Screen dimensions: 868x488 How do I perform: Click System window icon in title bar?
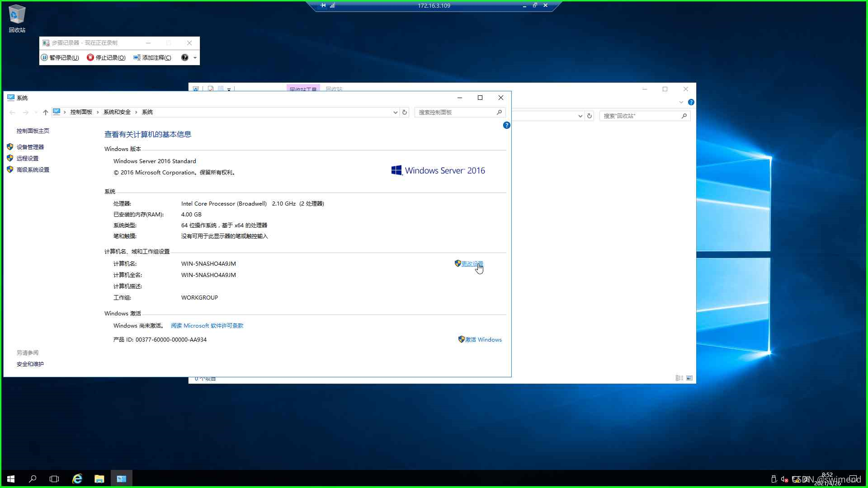11,98
